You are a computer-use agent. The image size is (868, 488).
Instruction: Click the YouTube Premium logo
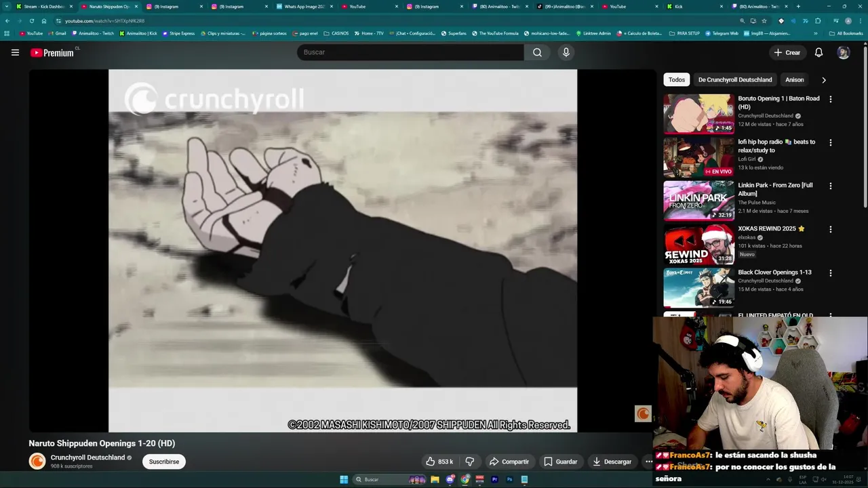[x=54, y=52]
